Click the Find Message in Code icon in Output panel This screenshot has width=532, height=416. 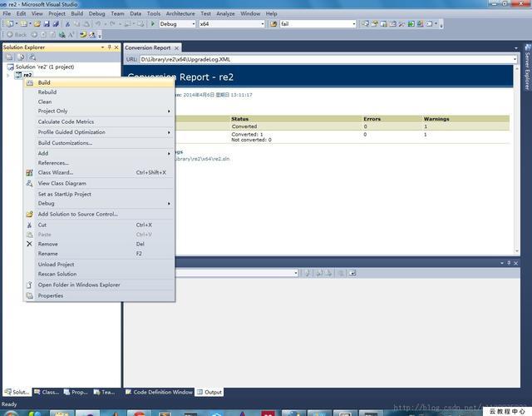(x=308, y=273)
